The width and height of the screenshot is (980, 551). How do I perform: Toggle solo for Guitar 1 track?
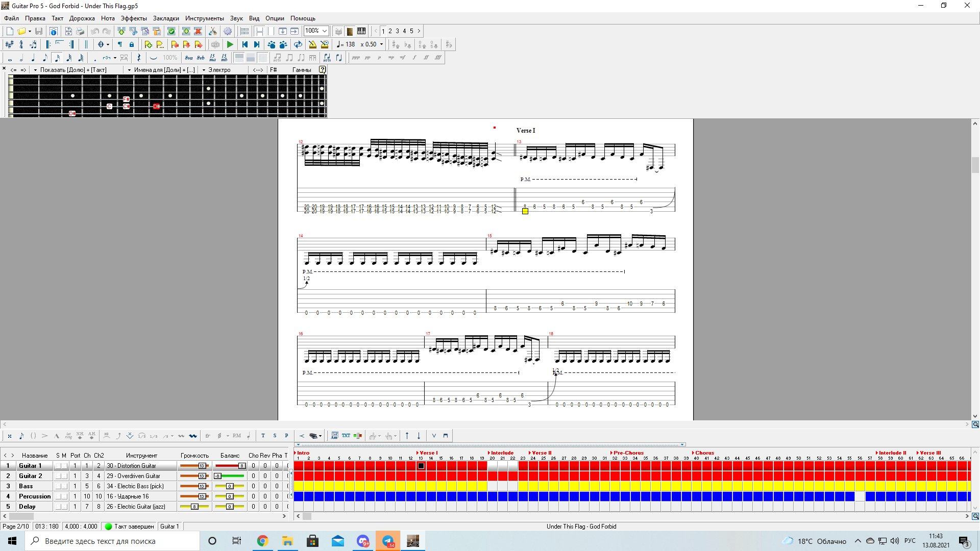(x=58, y=466)
